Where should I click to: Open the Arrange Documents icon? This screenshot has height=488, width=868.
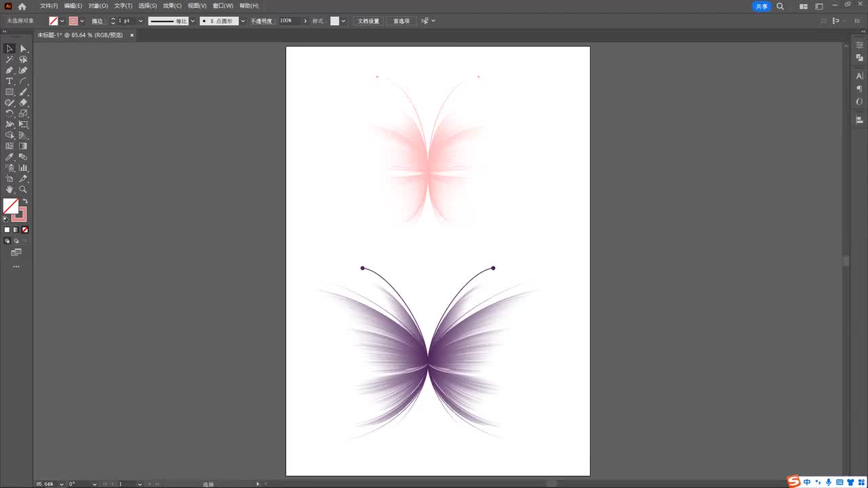[x=804, y=6]
